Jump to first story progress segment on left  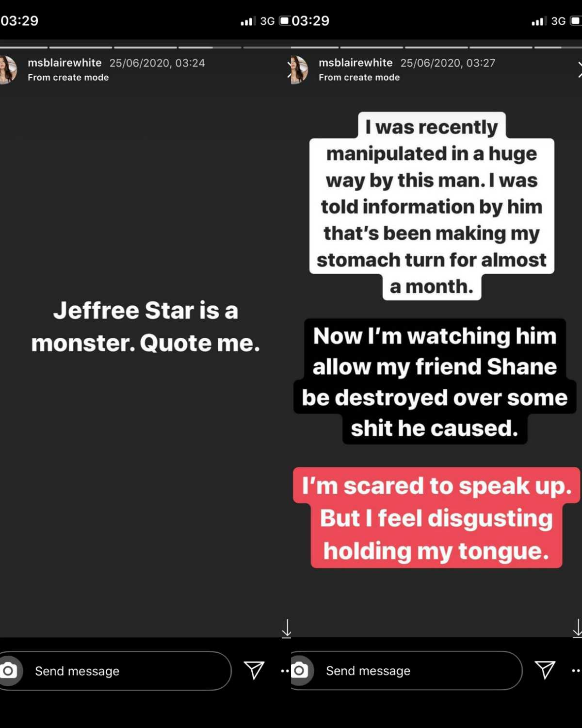point(24,47)
